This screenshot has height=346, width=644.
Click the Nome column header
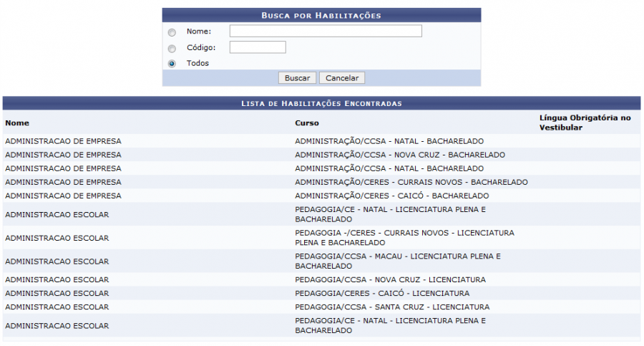pyautogui.click(x=17, y=123)
